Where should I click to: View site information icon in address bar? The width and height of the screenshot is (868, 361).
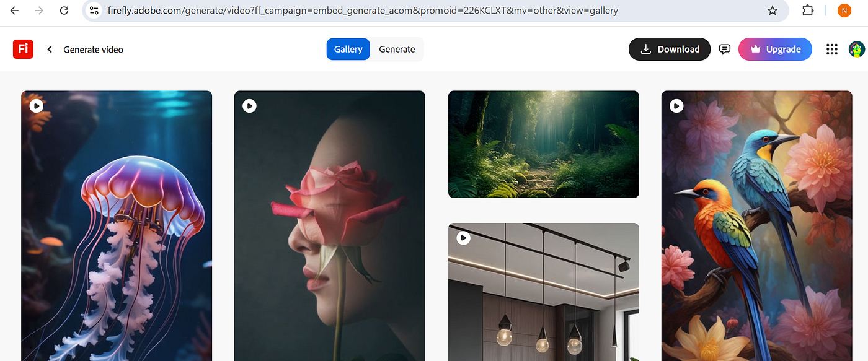point(94,11)
